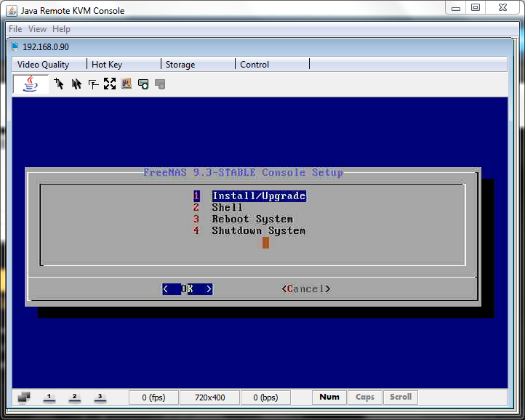Open the Storage dropdown menu
Image resolution: width=525 pixels, height=420 pixels.
180,65
